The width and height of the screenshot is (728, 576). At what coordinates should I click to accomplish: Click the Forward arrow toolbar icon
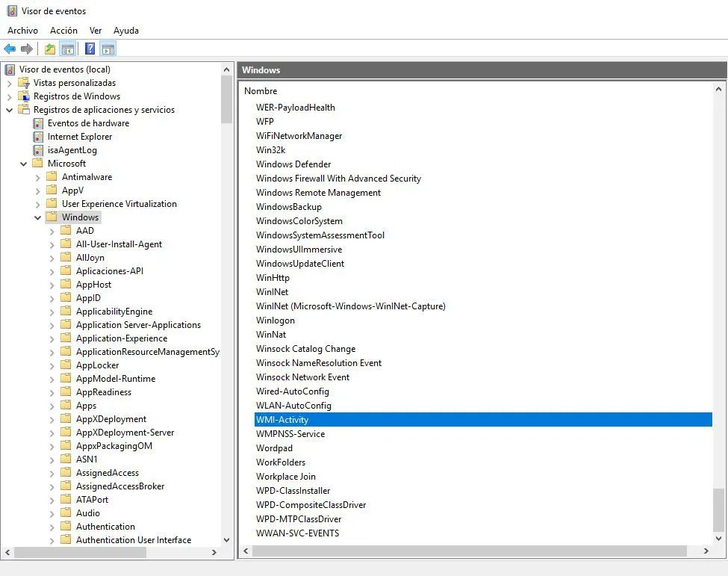coord(27,49)
